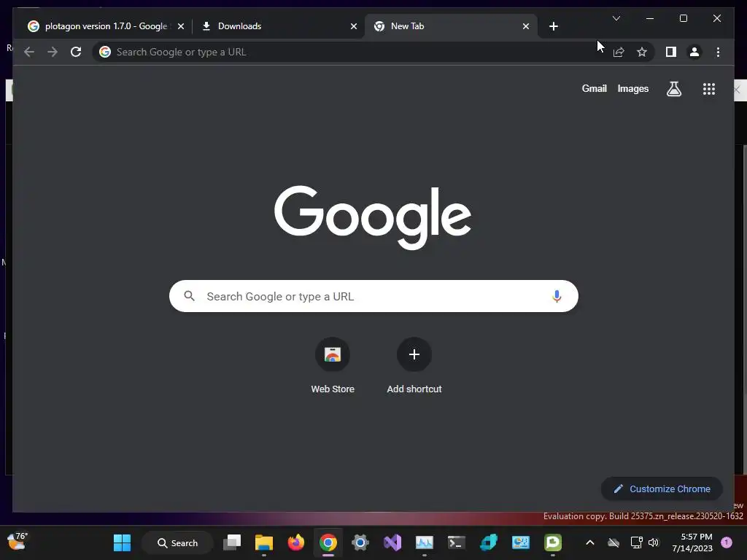This screenshot has width=747, height=560.
Task: Focus the Google search box
Action: click(x=373, y=296)
